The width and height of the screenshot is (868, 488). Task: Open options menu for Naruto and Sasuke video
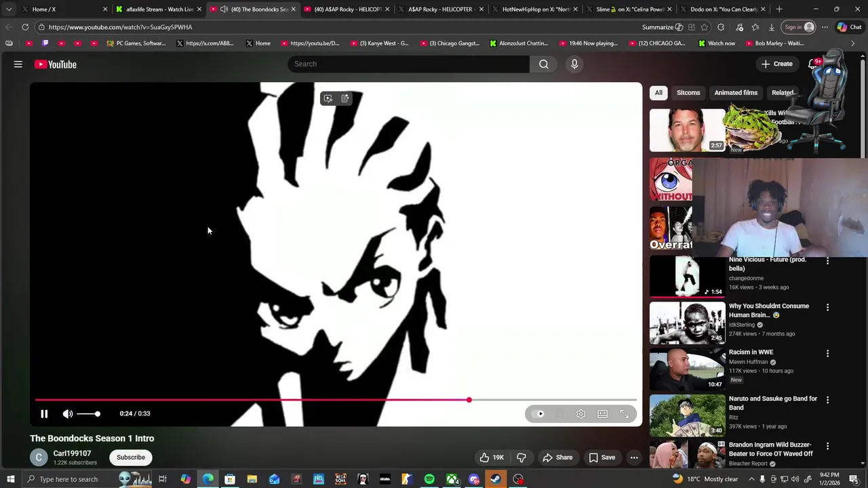(x=827, y=400)
